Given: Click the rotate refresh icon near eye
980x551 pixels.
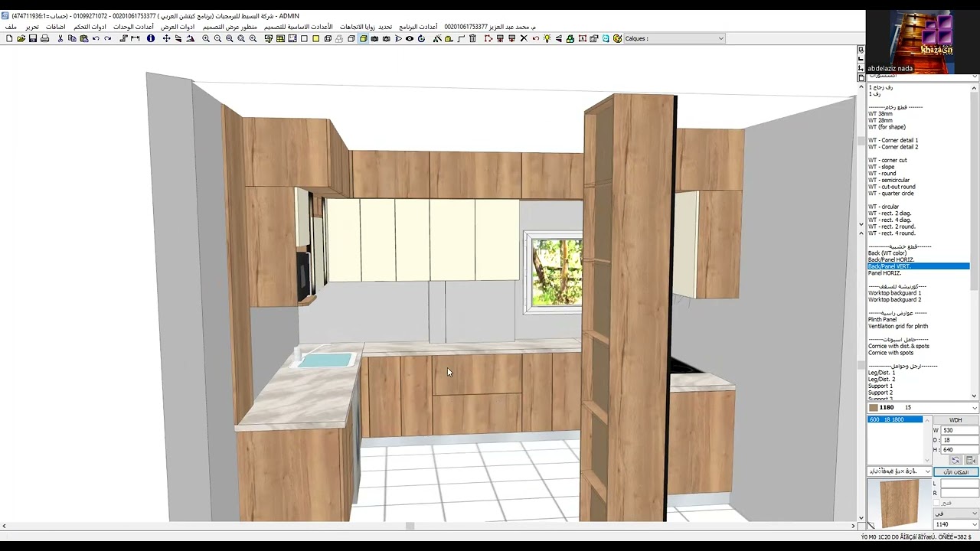Looking at the screenshot, I should (421, 38).
